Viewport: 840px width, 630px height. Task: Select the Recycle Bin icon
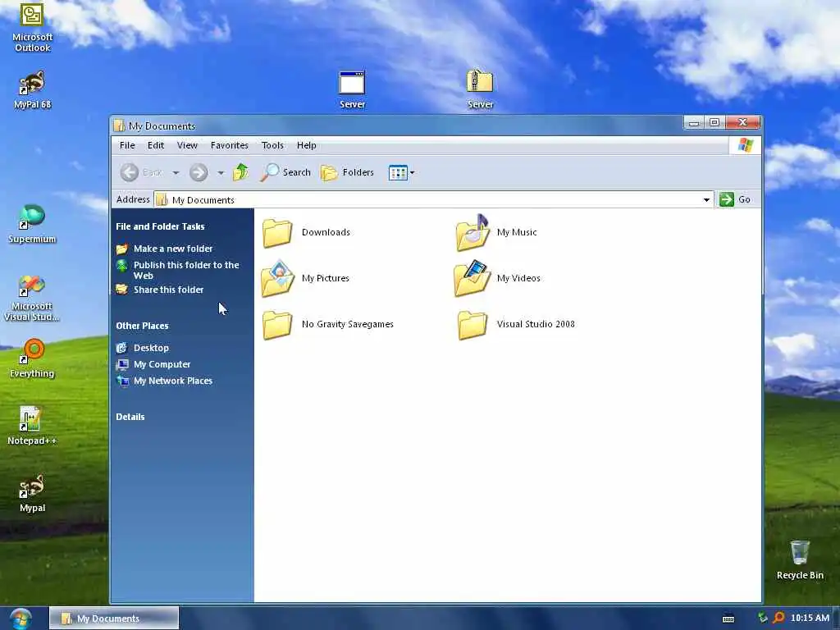800,559
